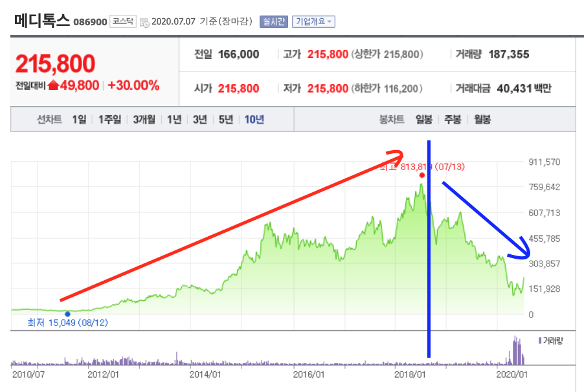The width and height of the screenshot is (584, 392).
Task: Click the 코스닥 market badge
Action: pyautogui.click(x=123, y=21)
